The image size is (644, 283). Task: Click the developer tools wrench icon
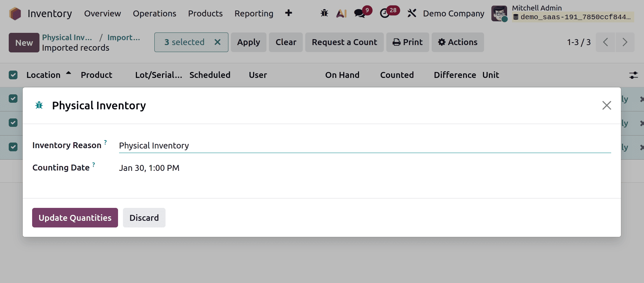tap(412, 13)
